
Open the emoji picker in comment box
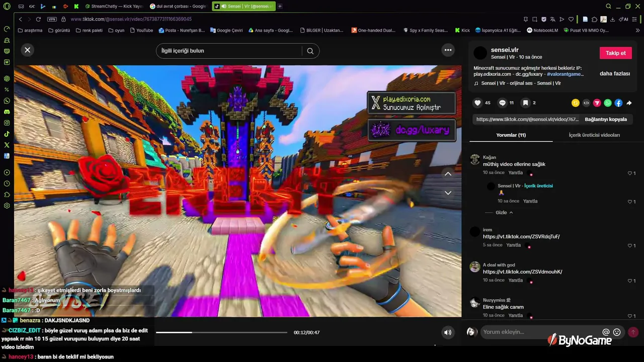[x=617, y=332]
